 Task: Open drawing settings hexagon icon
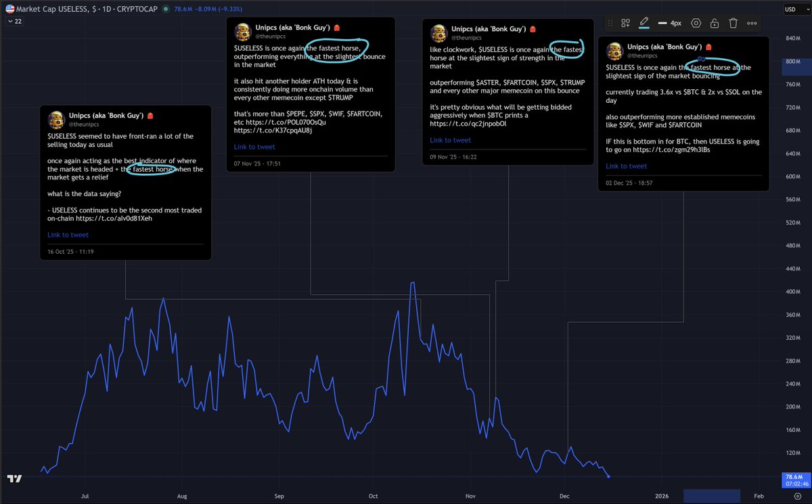pyautogui.click(x=696, y=23)
